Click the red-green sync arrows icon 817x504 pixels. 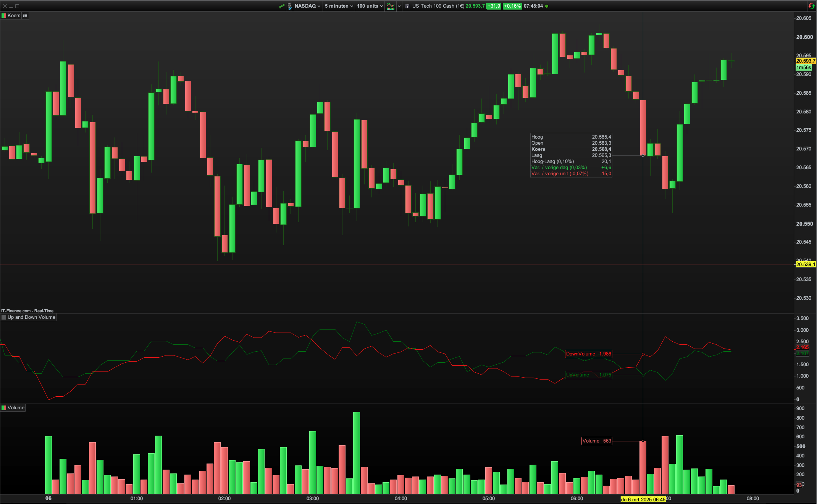coord(811,6)
